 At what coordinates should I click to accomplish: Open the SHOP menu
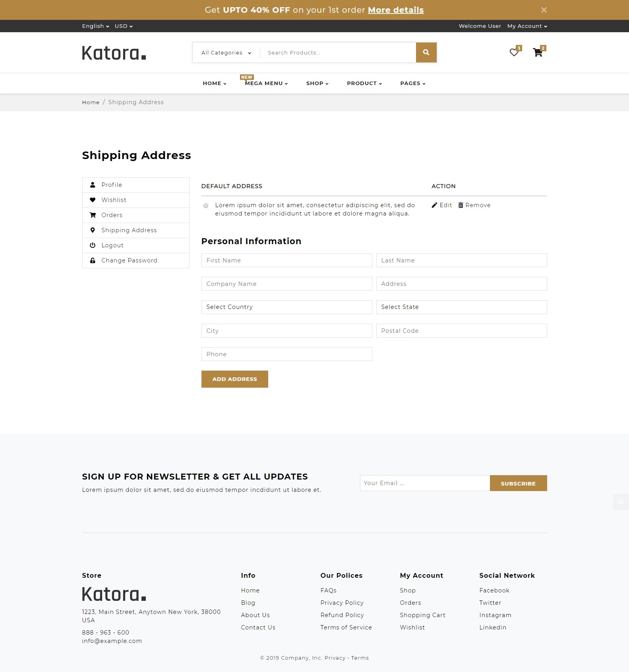click(x=317, y=84)
